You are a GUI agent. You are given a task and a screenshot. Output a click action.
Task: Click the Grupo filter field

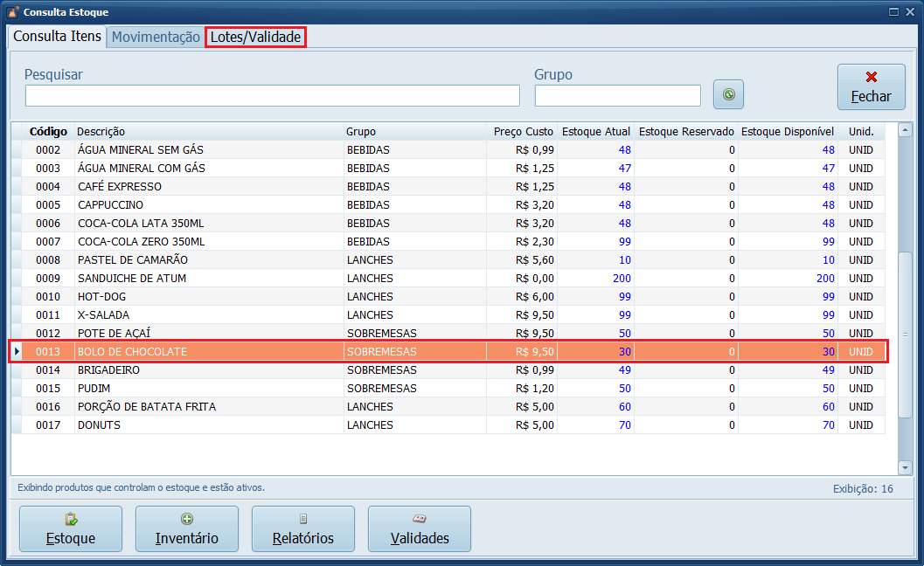point(617,95)
